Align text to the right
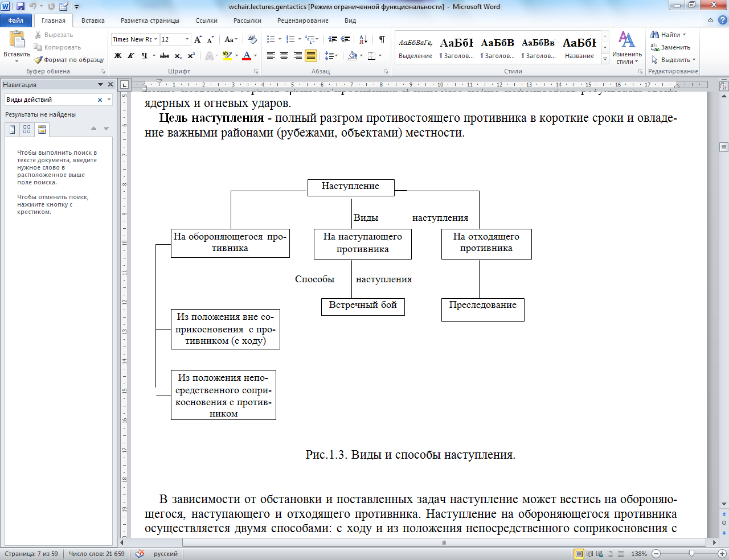The image size is (729, 560). (297, 56)
